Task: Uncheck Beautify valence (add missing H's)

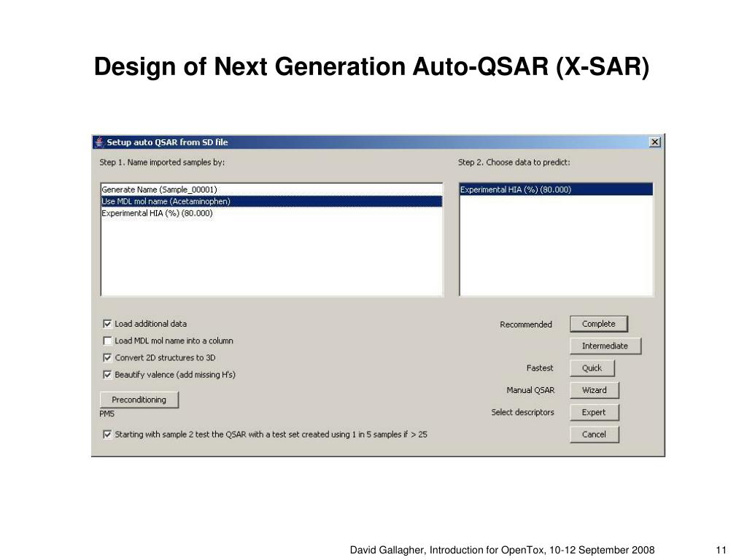Action: click(107, 375)
